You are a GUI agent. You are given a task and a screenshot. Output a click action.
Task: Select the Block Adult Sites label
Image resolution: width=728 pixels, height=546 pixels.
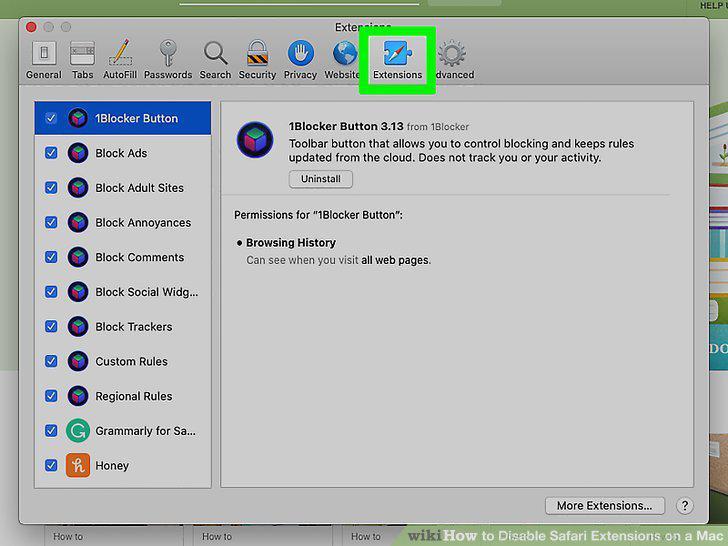(139, 188)
